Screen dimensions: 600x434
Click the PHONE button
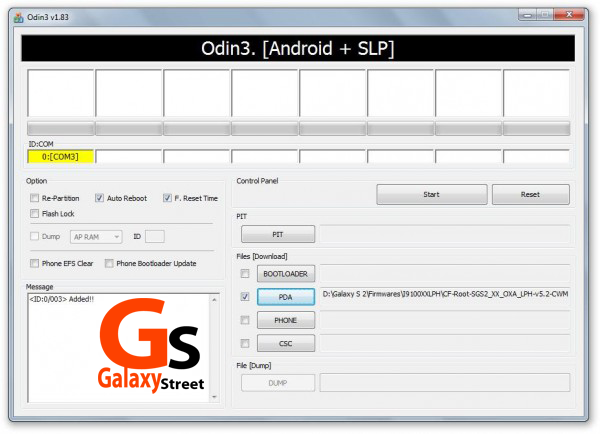tap(286, 320)
